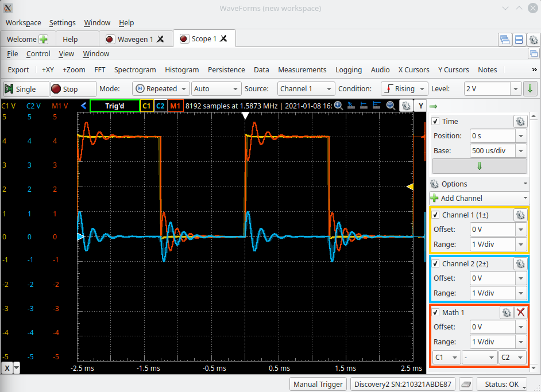Click the green plus on Welcome tab
This screenshot has height=392, width=541.
click(44, 39)
